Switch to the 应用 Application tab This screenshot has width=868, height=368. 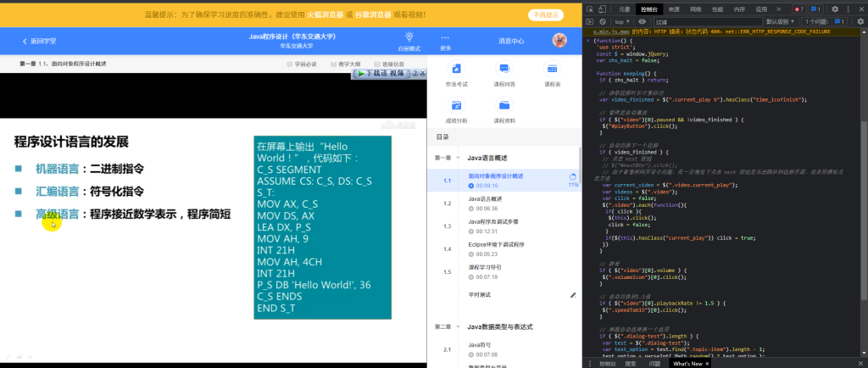tap(762, 8)
